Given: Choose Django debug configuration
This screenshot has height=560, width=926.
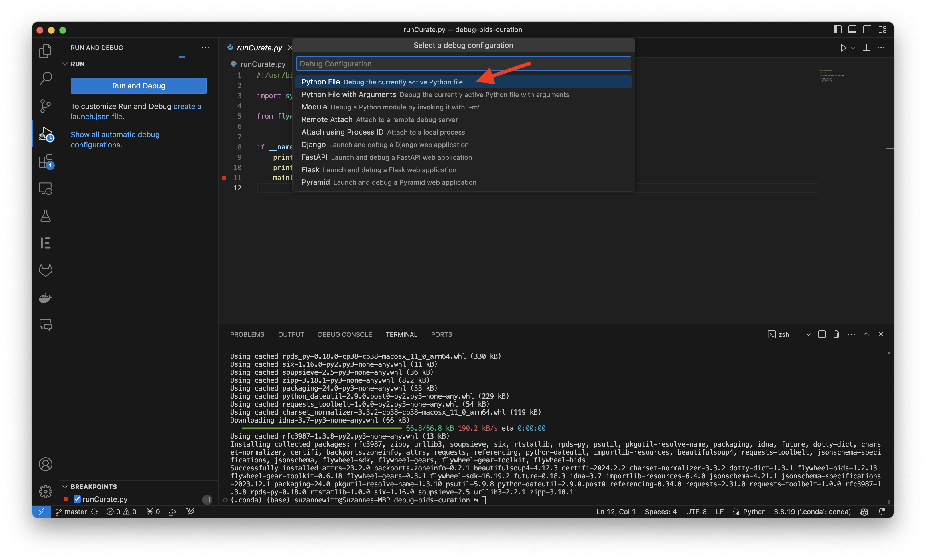Looking at the screenshot, I should pyautogui.click(x=463, y=144).
